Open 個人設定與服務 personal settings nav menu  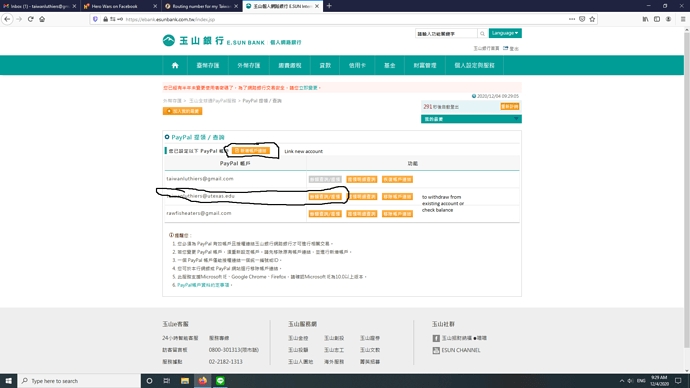pyautogui.click(x=474, y=65)
